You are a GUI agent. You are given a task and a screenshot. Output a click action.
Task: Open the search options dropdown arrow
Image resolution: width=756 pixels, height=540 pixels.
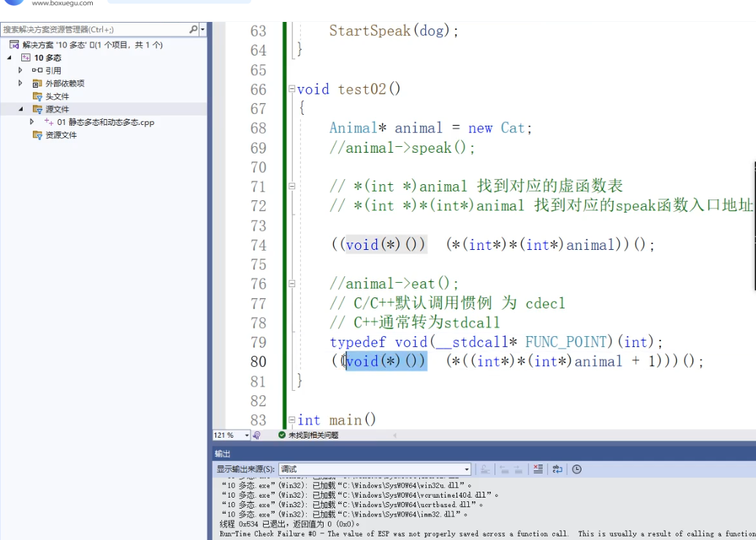pos(202,29)
